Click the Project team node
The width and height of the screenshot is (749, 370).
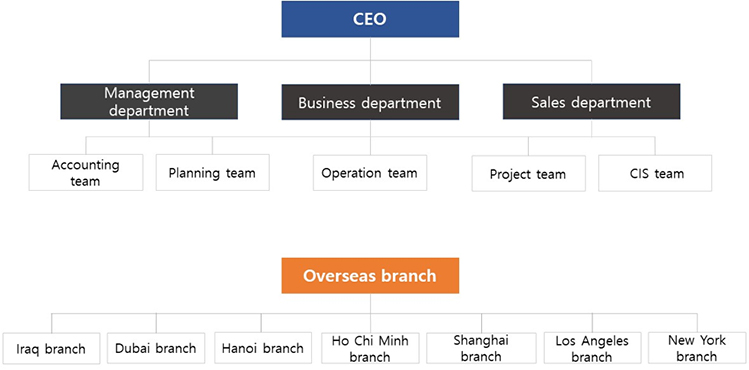pyautogui.click(x=529, y=173)
